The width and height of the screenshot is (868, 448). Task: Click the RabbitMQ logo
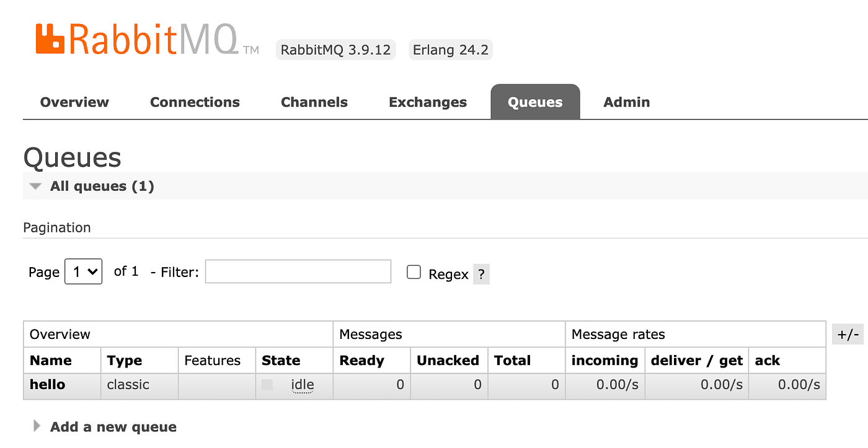[146, 37]
